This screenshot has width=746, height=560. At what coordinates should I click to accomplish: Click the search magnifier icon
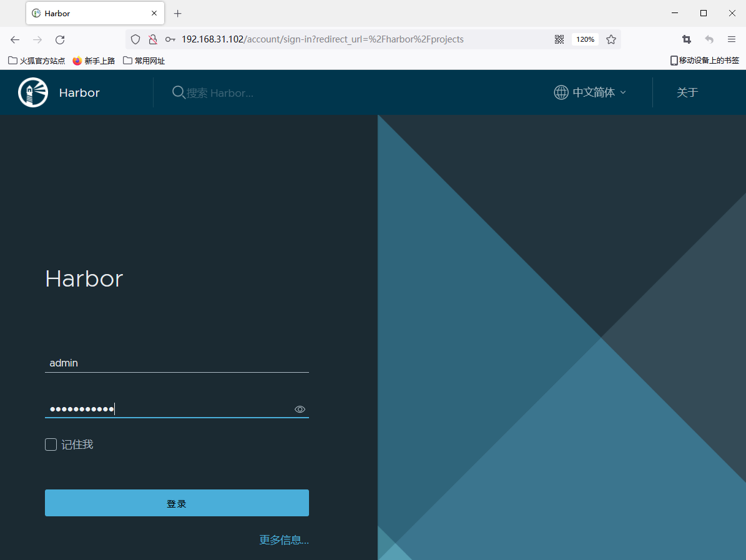pos(178,92)
